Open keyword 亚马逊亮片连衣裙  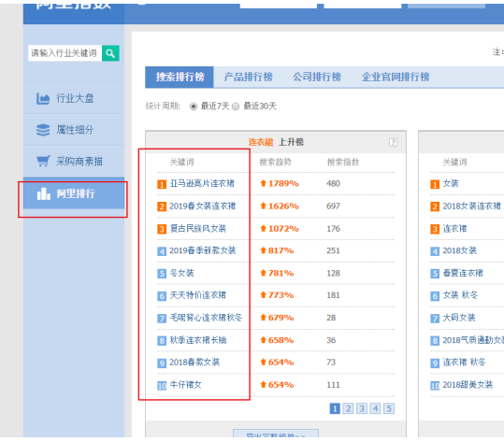(202, 183)
